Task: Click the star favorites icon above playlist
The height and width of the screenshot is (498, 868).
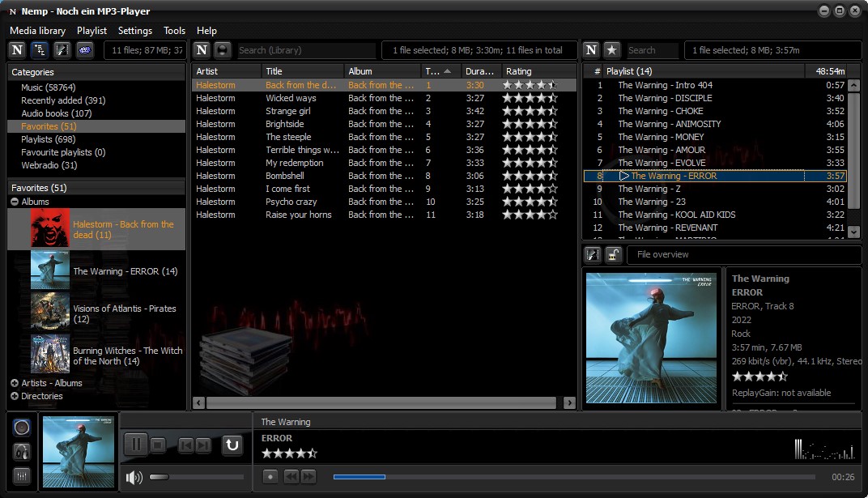Action: pos(612,50)
